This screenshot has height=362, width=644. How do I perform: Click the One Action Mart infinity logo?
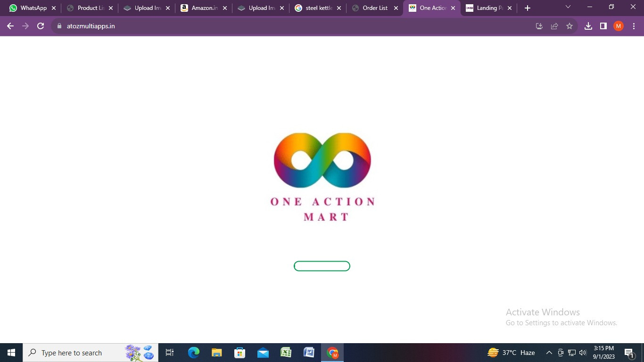point(322,160)
